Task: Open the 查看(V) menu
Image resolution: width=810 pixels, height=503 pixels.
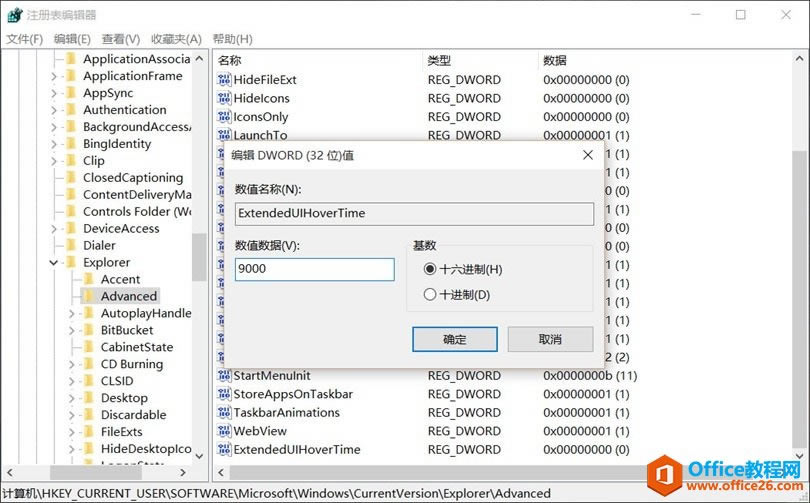Action: click(x=120, y=39)
